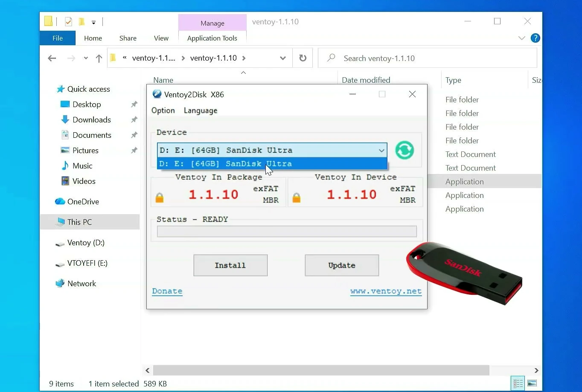Click the details view icon in status bar
This screenshot has width=582, height=392.
(518, 383)
